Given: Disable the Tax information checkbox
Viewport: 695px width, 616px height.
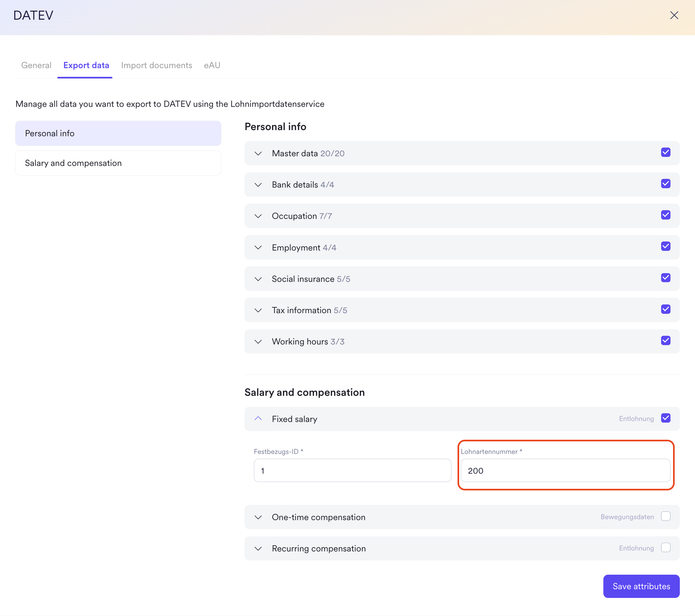Looking at the screenshot, I should 665,309.
